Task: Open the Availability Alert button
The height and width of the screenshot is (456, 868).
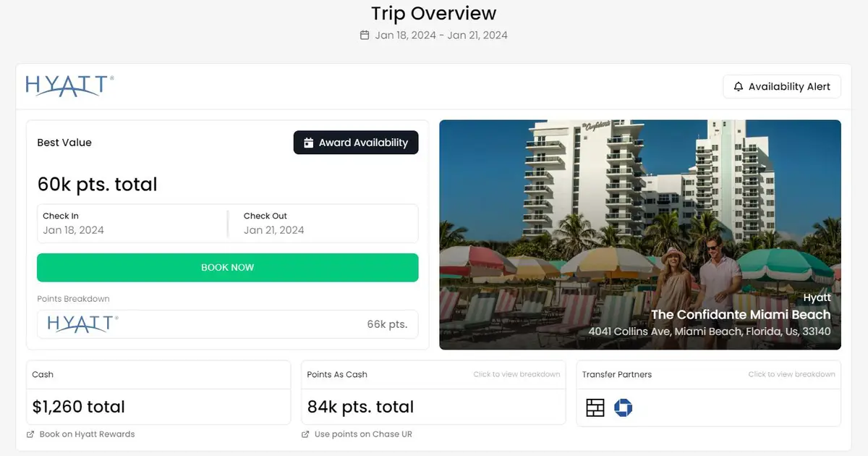Action: tap(781, 86)
